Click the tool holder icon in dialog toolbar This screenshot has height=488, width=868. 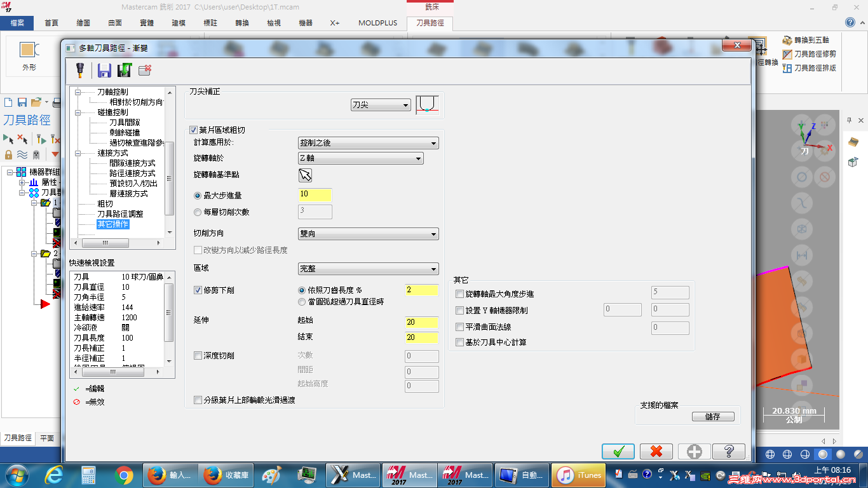[81, 70]
